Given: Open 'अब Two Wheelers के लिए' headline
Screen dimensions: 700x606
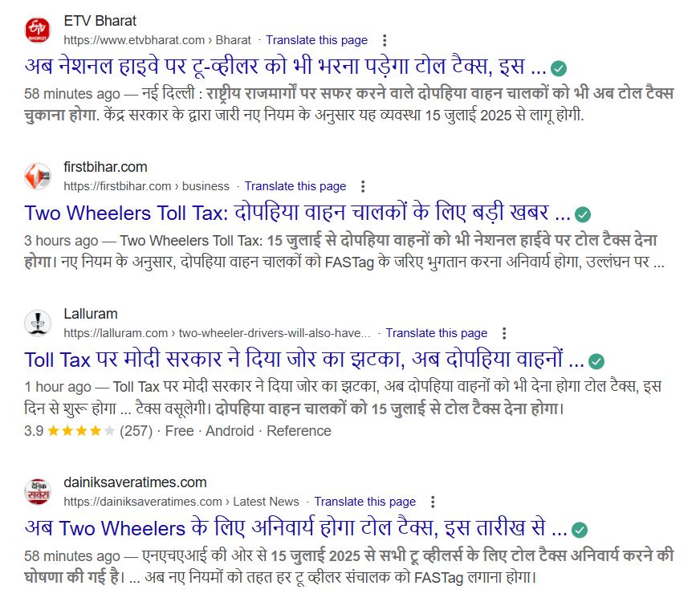Looking at the screenshot, I should point(296,528).
